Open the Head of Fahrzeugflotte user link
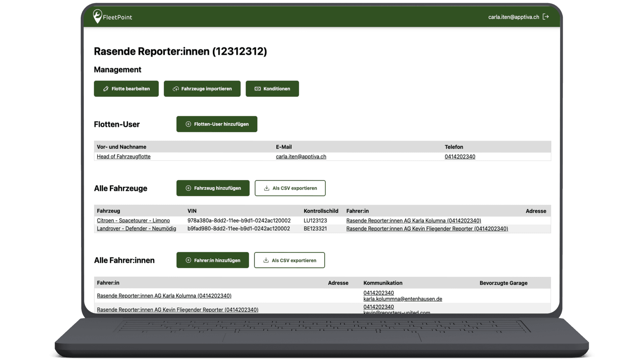Image resolution: width=644 pixels, height=362 pixels. coord(123,157)
